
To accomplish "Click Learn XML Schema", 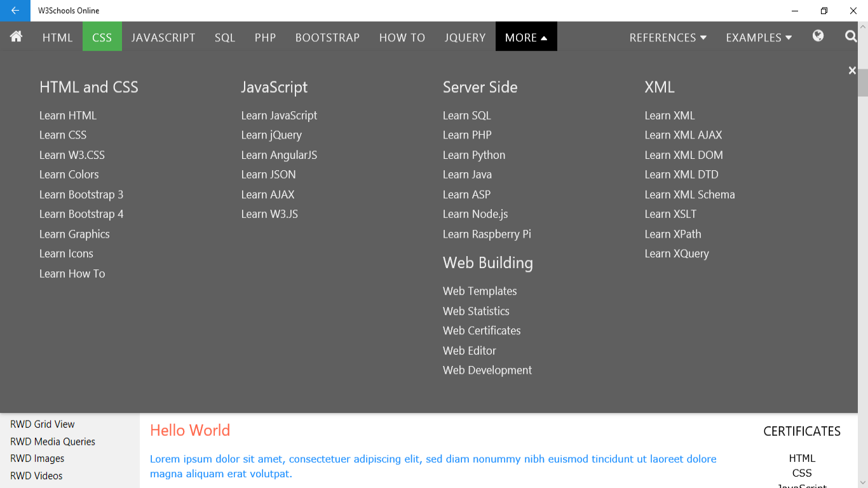I will click(690, 194).
